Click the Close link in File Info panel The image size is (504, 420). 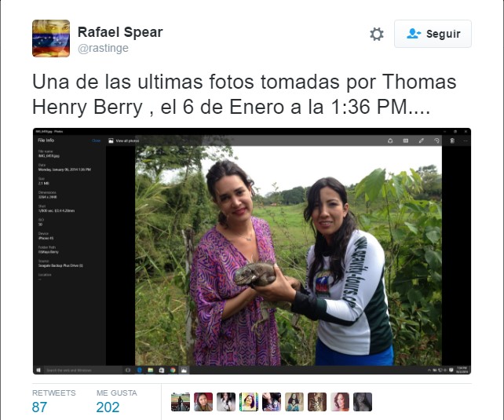pyautogui.click(x=96, y=141)
